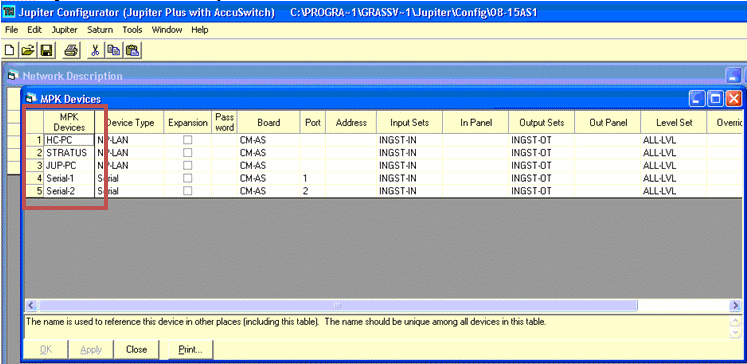Open the Tools menu

click(132, 30)
